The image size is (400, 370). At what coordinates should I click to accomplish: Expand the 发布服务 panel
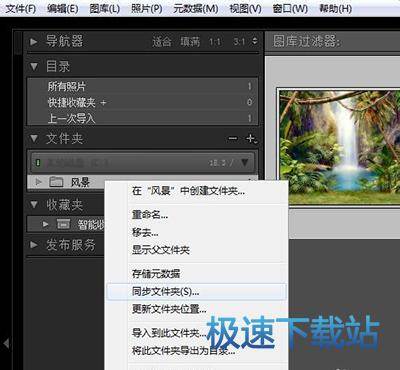[34, 245]
